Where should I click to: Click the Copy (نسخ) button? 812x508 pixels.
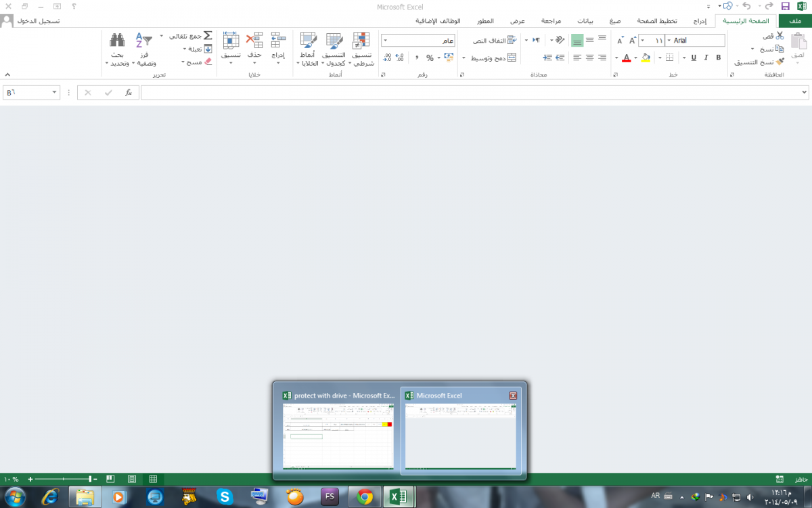(x=771, y=49)
